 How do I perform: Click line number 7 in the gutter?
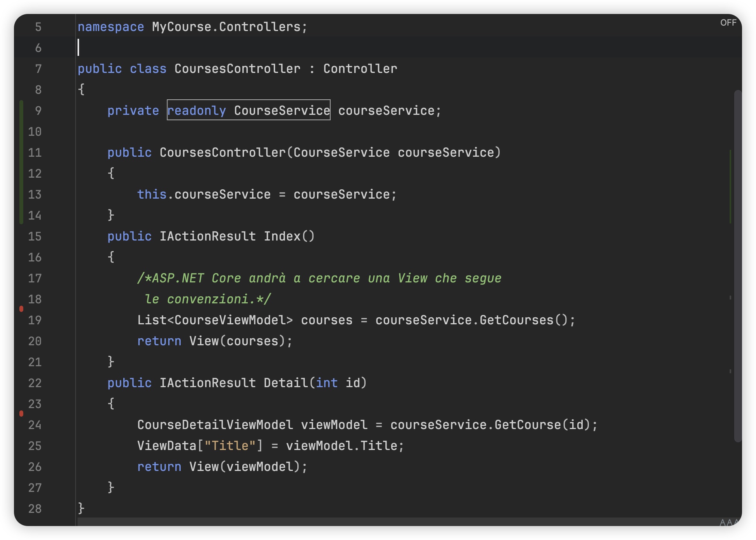(38, 69)
